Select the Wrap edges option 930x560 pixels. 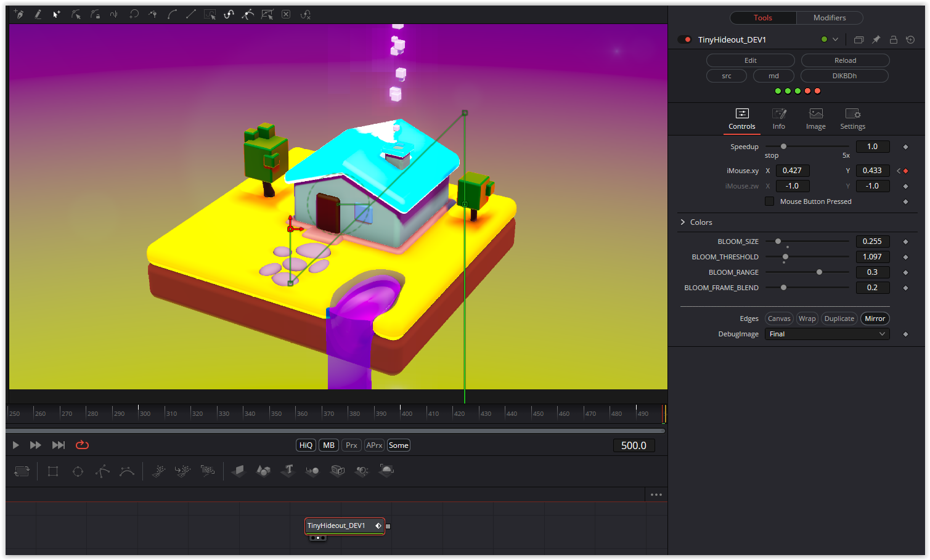click(807, 319)
